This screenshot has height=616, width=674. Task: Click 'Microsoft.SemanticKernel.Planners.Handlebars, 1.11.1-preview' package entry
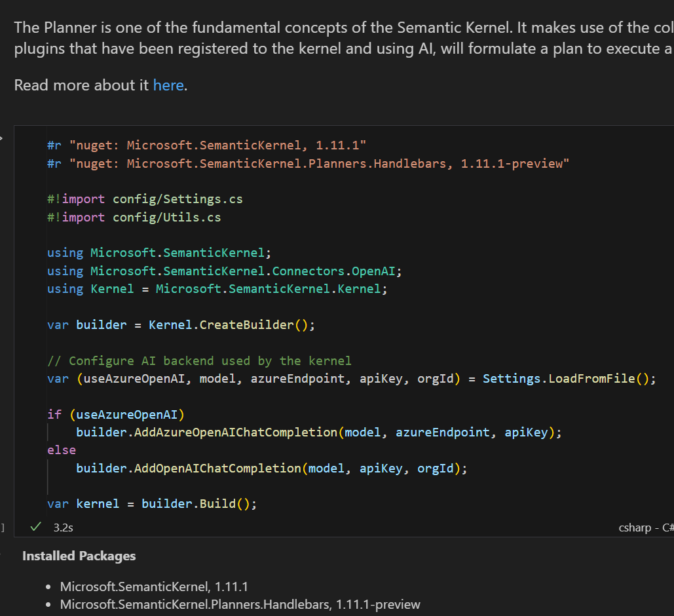pos(240,604)
